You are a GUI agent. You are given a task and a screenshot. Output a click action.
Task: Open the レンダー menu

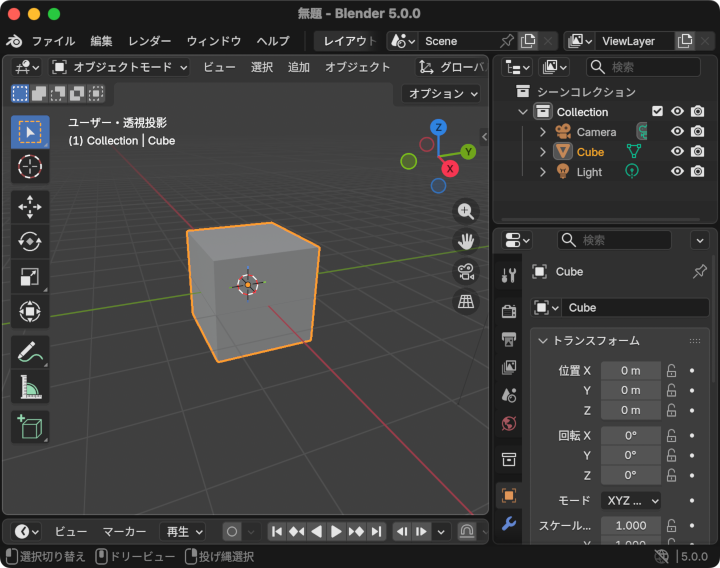tap(149, 41)
